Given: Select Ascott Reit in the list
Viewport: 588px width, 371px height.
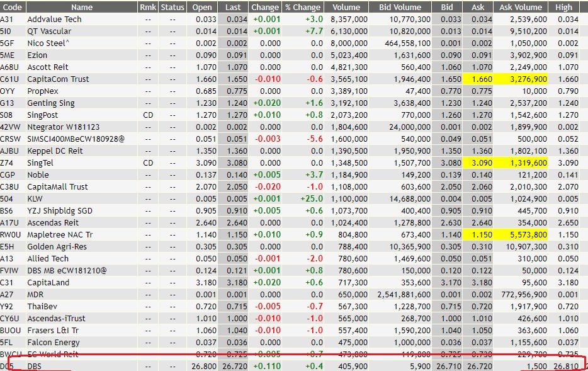Looking at the screenshot, I should coord(48,67).
